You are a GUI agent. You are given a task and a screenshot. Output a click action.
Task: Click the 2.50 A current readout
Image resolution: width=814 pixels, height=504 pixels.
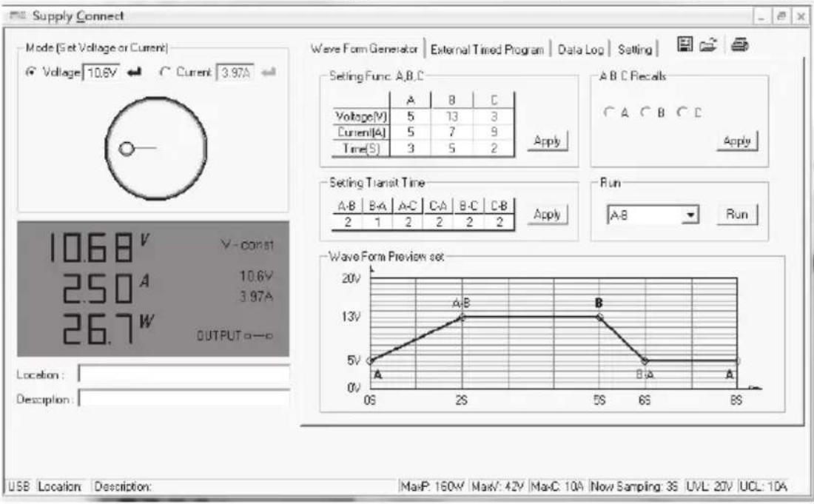(106, 288)
